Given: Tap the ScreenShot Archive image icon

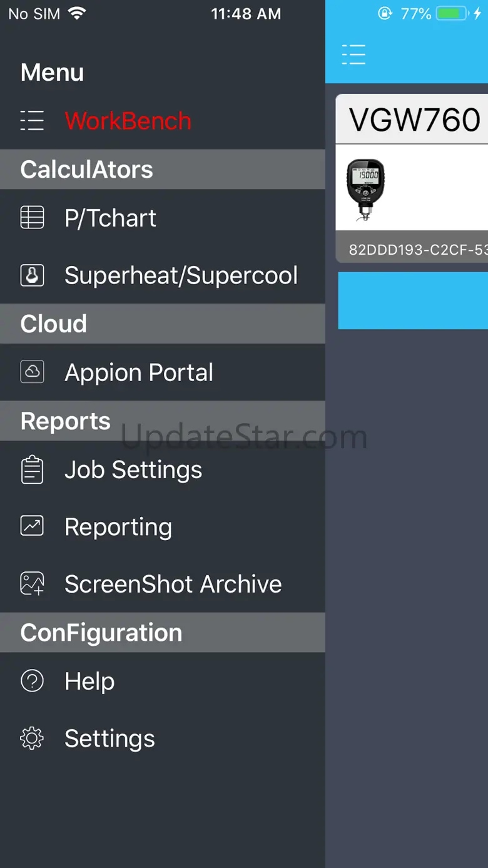Looking at the screenshot, I should coord(32,584).
